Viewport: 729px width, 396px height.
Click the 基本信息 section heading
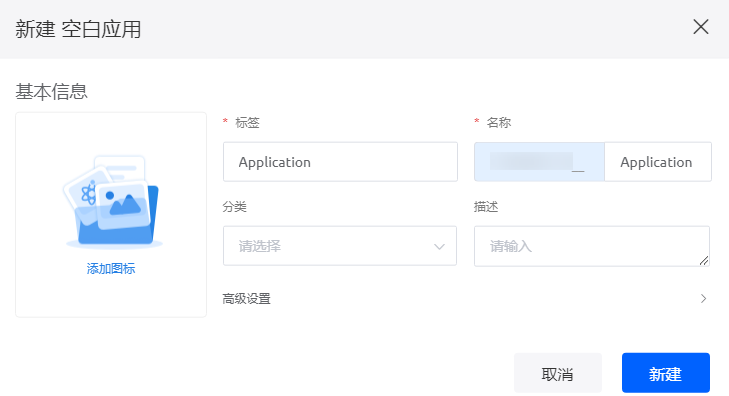(x=51, y=92)
